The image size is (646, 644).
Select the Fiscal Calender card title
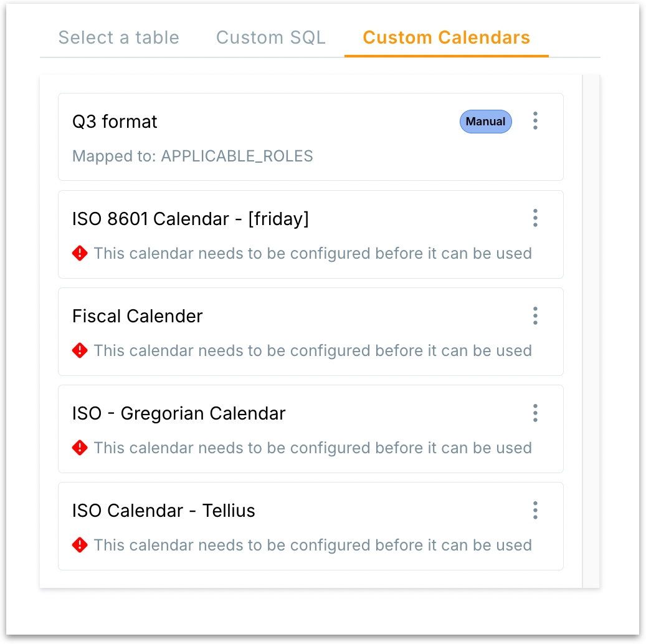click(x=137, y=316)
